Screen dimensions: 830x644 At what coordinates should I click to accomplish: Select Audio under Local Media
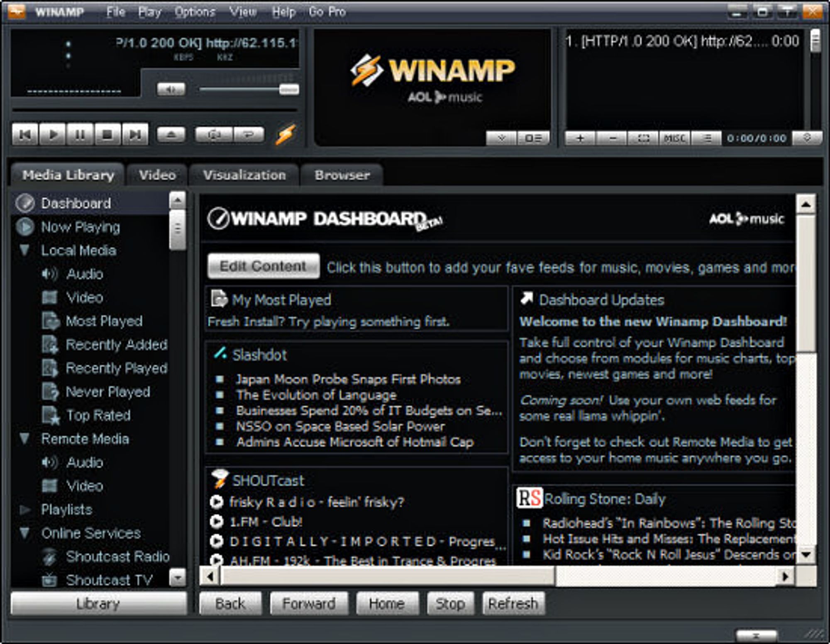click(85, 274)
